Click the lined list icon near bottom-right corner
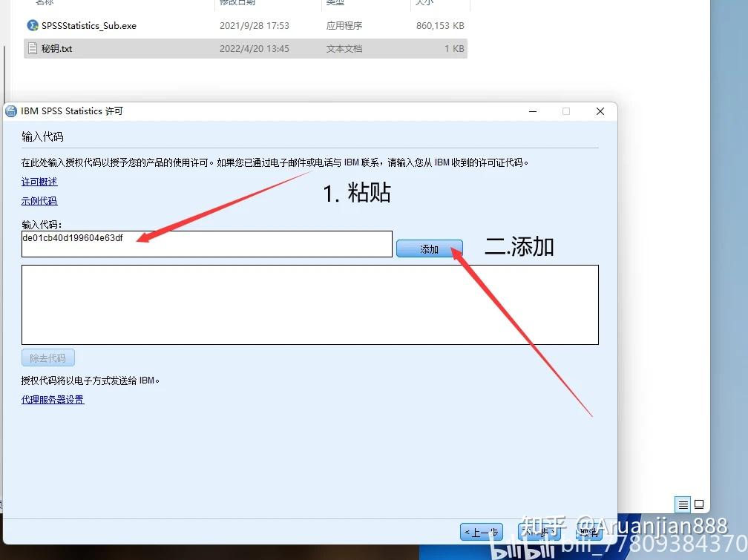 (x=682, y=504)
